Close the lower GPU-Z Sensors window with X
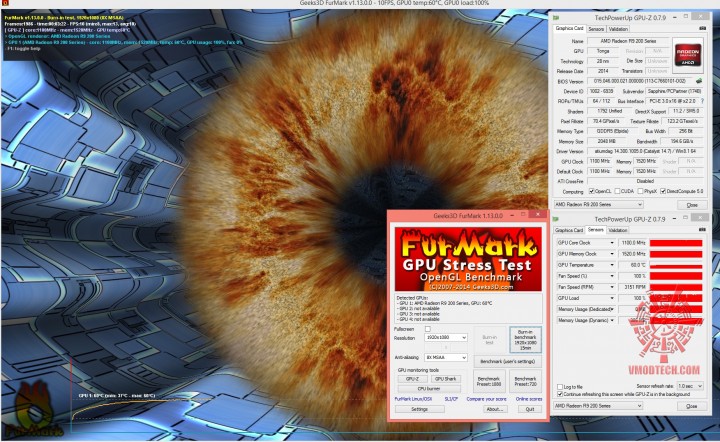This screenshot has height=442, width=720. point(700,218)
